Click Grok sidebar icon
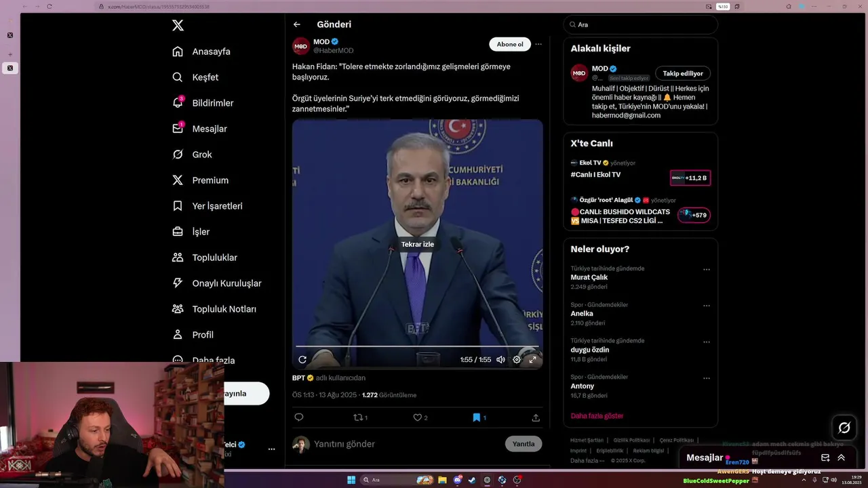Image resolution: width=868 pixels, height=488 pixels. coord(178,155)
